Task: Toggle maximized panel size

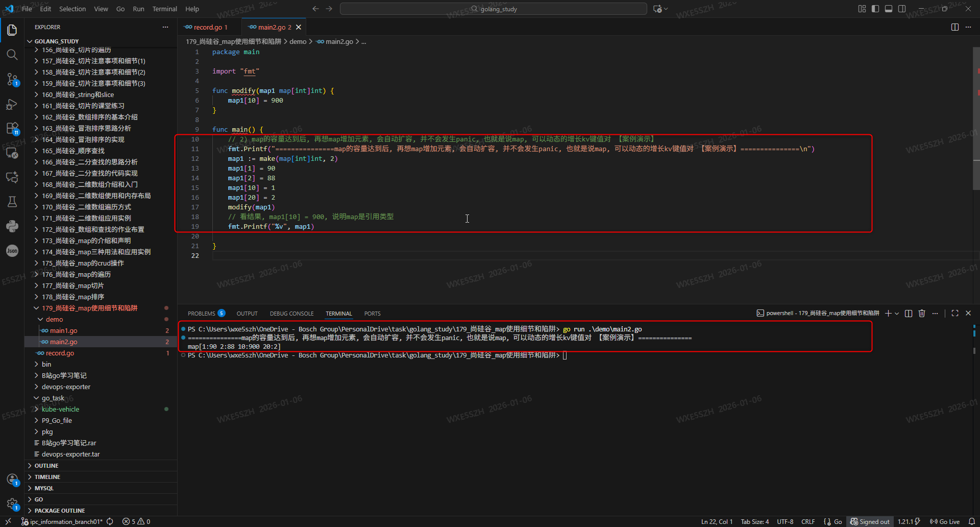Action: click(x=955, y=313)
